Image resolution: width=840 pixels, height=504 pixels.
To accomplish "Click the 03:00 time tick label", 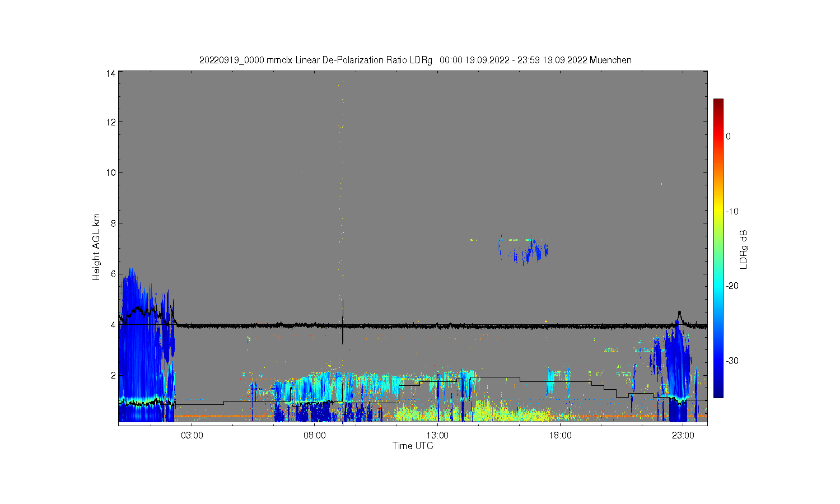I will (192, 435).
